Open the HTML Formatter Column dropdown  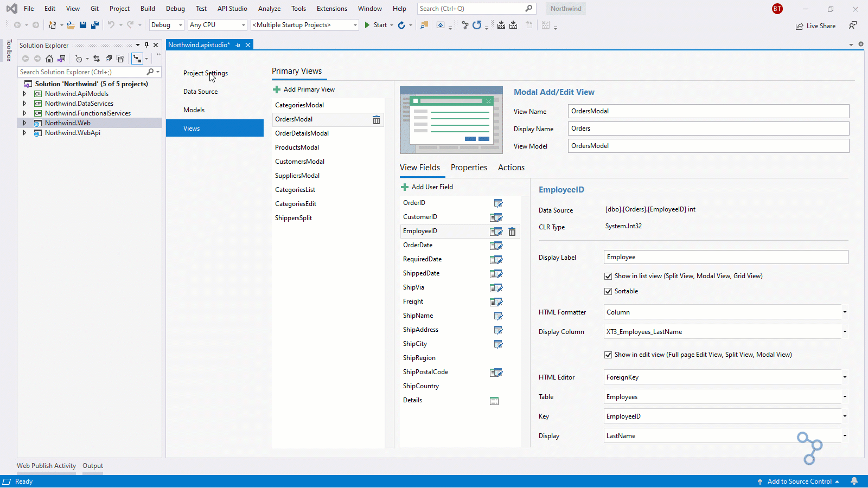click(x=844, y=312)
